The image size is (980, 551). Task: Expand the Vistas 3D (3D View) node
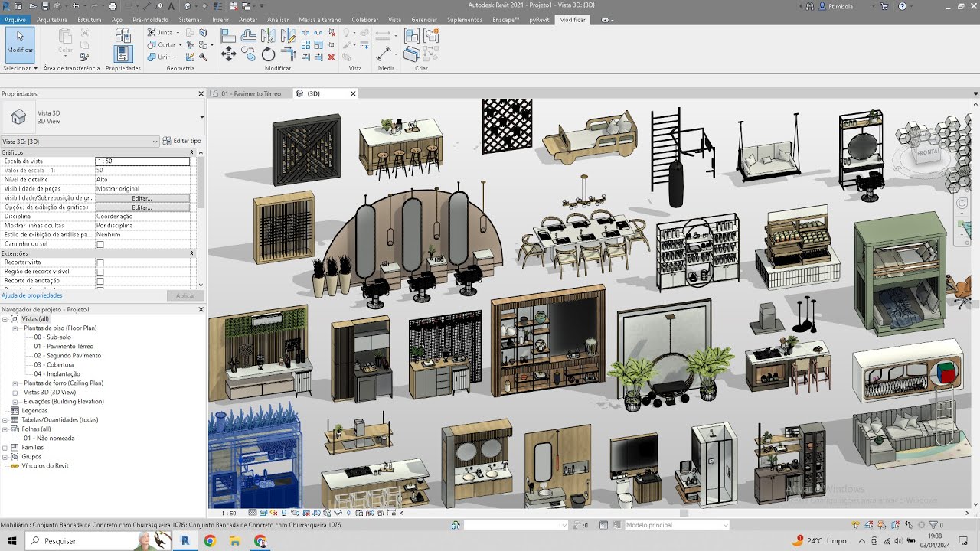[15, 393]
